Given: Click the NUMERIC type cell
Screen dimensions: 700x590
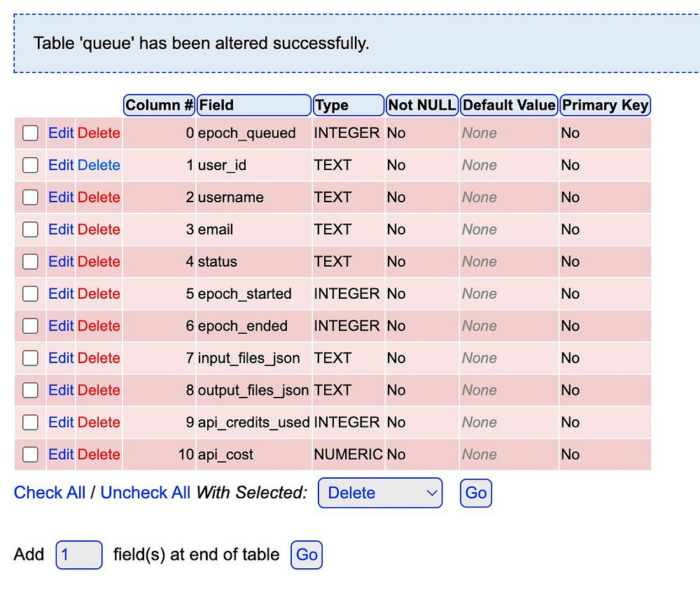Looking at the screenshot, I should tap(348, 454).
